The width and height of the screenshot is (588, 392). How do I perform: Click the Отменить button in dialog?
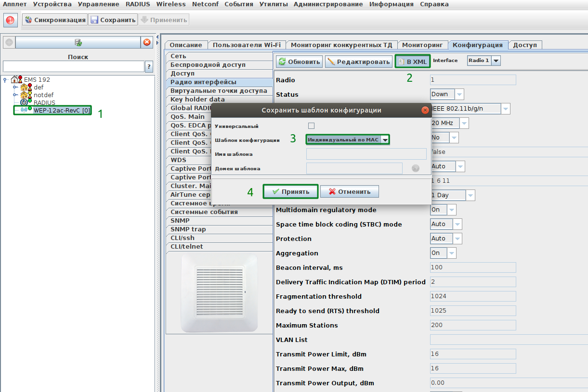(x=350, y=191)
